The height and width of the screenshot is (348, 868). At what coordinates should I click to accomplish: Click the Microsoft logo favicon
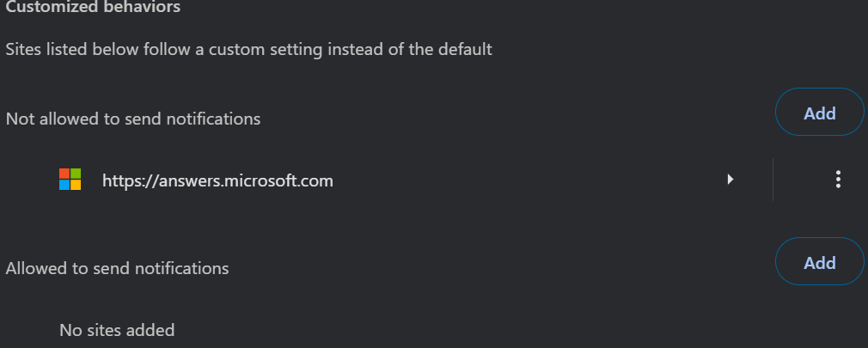[x=70, y=180]
